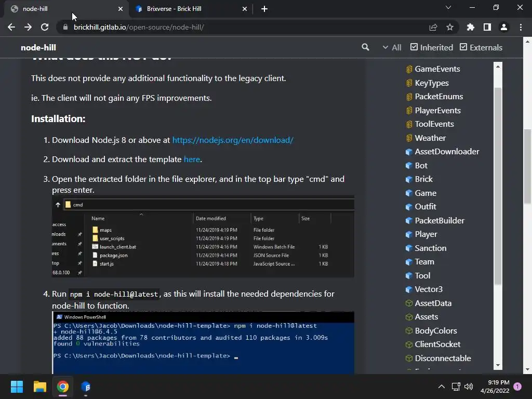Open the PacketBuilder class entry
The image size is (532, 399).
click(435, 220)
